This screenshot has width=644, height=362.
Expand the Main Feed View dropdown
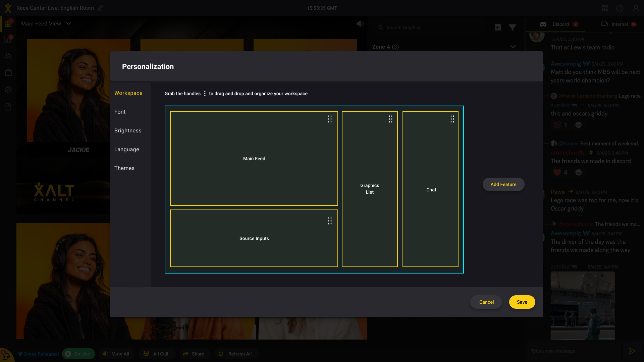(46, 23)
